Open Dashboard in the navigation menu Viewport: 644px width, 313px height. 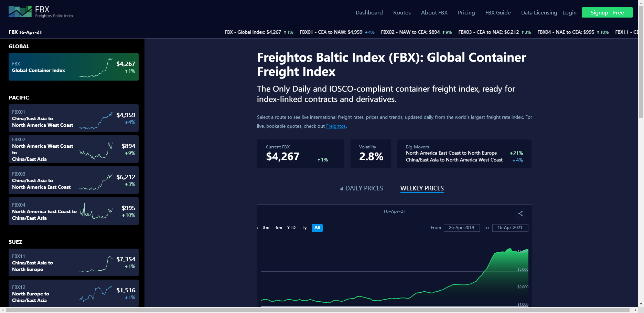tap(369, 13)
